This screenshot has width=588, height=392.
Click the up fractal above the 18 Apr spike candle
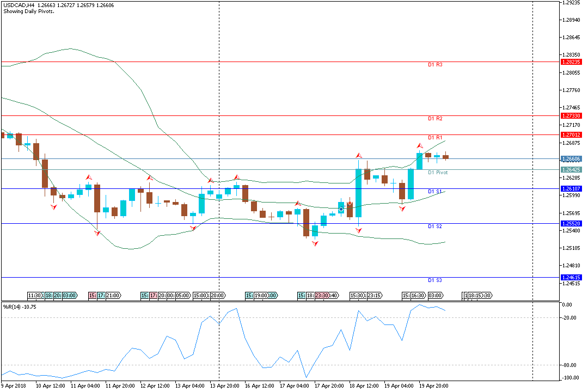point(358,156)
